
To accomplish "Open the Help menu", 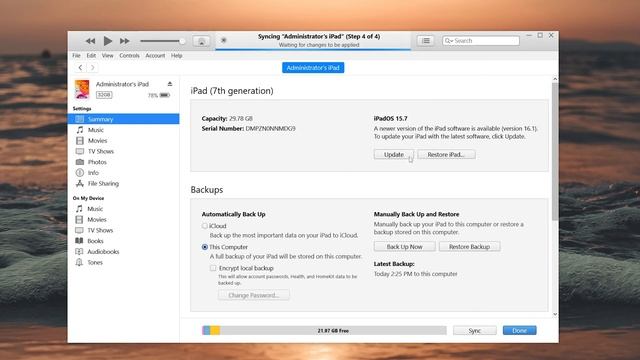I will pos(176,56).
